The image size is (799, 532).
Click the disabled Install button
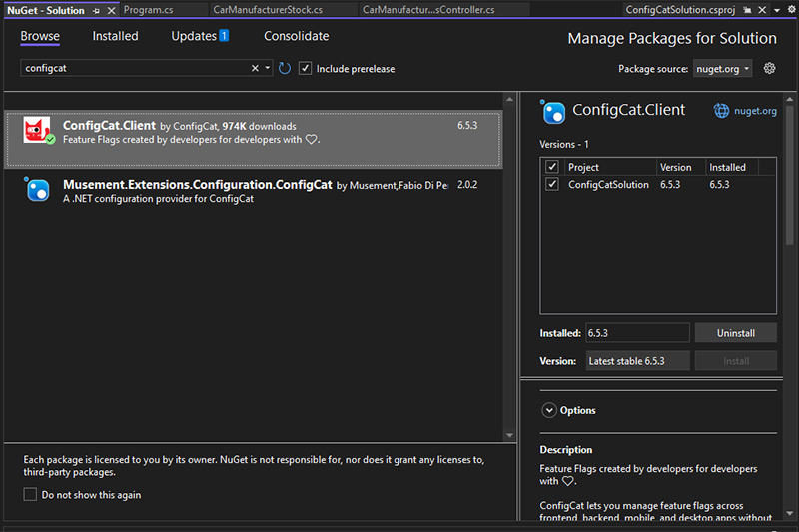736,361
